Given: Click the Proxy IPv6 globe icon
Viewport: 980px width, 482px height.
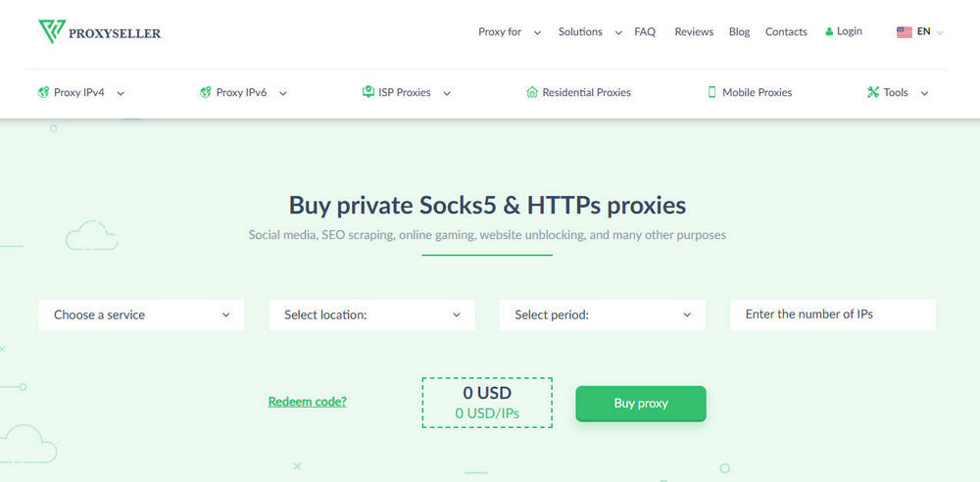Looking at the screenshot, I should 206,93.
